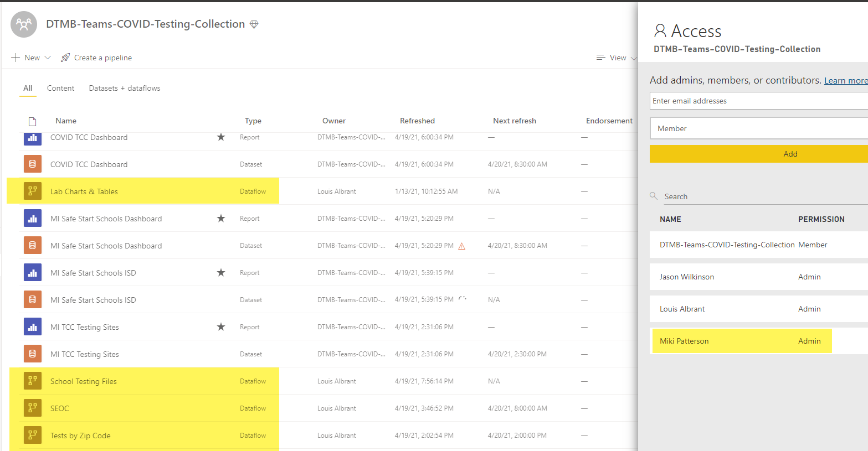Click the Enter email addresses field
Viewport: 868px width, 451px height.
click(759, 101)
